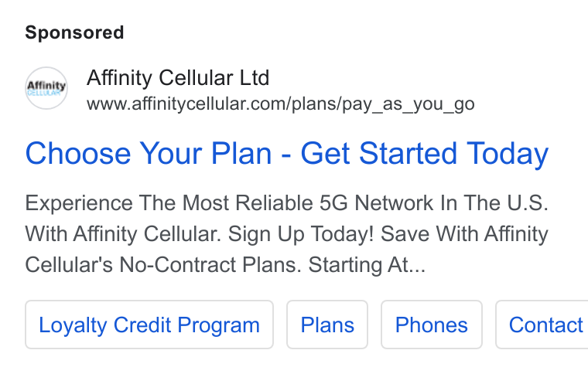This screenshot has width=588, height=374.
Task: Open the Contact sitelink button
Action: [542, 325]
